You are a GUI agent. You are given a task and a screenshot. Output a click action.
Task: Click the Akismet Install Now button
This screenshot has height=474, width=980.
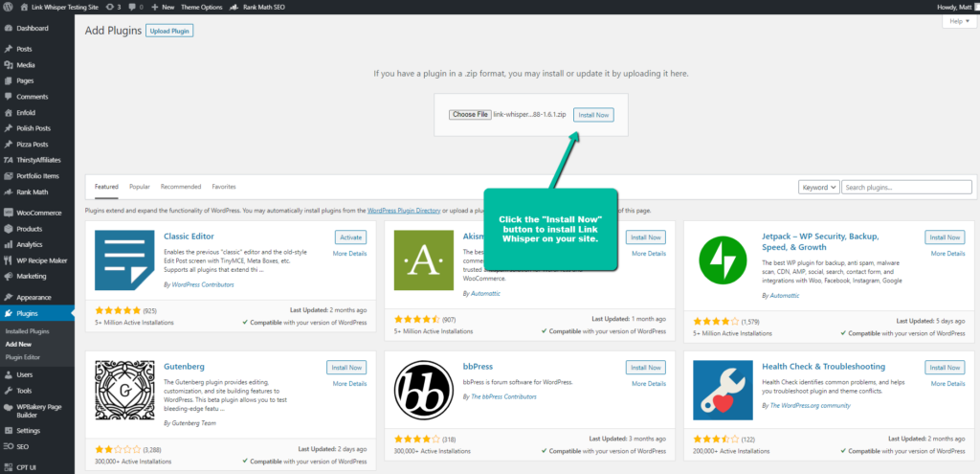pos(646,237)
